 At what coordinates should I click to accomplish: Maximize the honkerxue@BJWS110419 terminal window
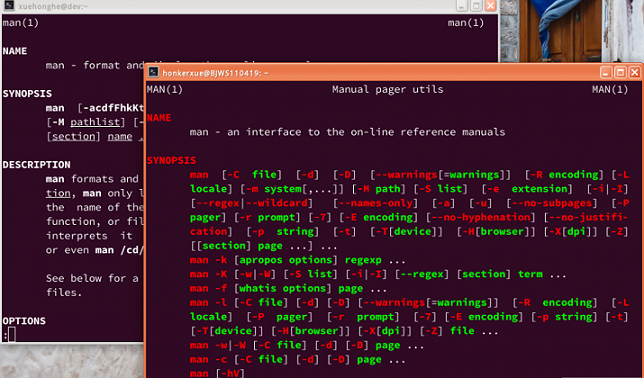(621, 73)
